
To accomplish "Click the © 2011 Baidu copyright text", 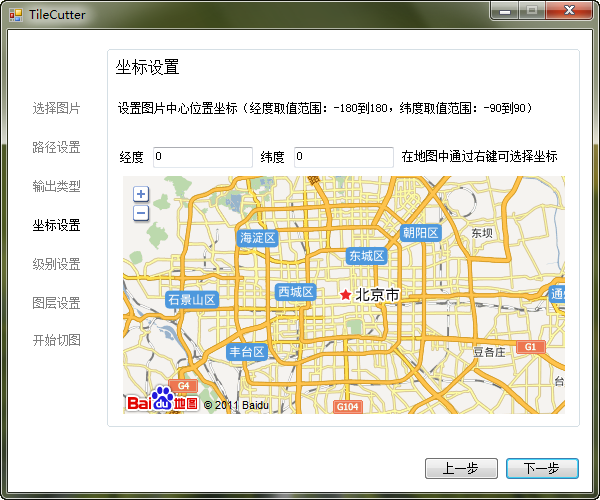I will (236, 405).
